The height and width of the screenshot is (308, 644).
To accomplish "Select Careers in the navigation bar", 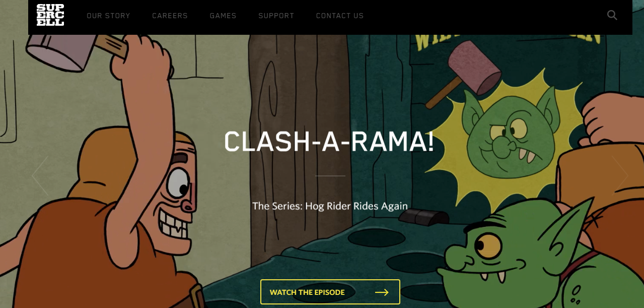I will tap(170, 16).
